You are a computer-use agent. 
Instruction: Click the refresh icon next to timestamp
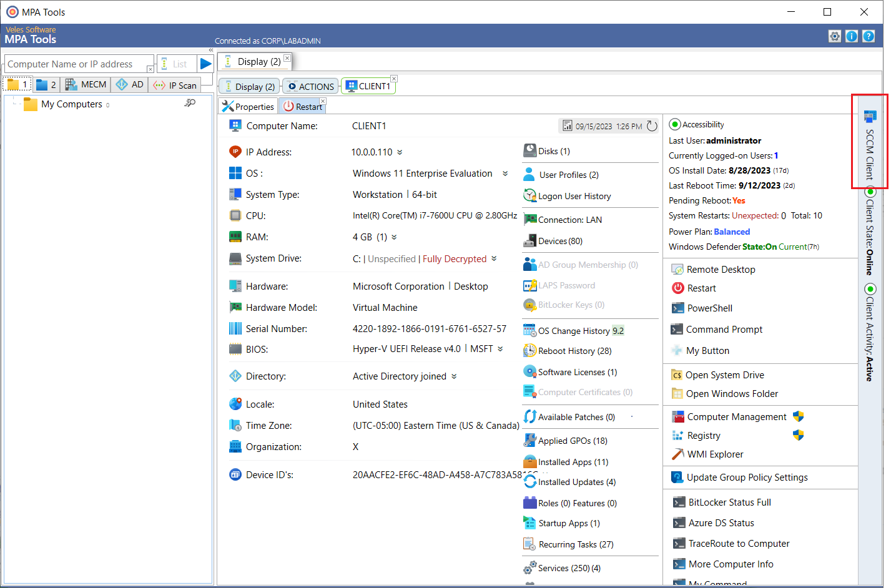652,126
